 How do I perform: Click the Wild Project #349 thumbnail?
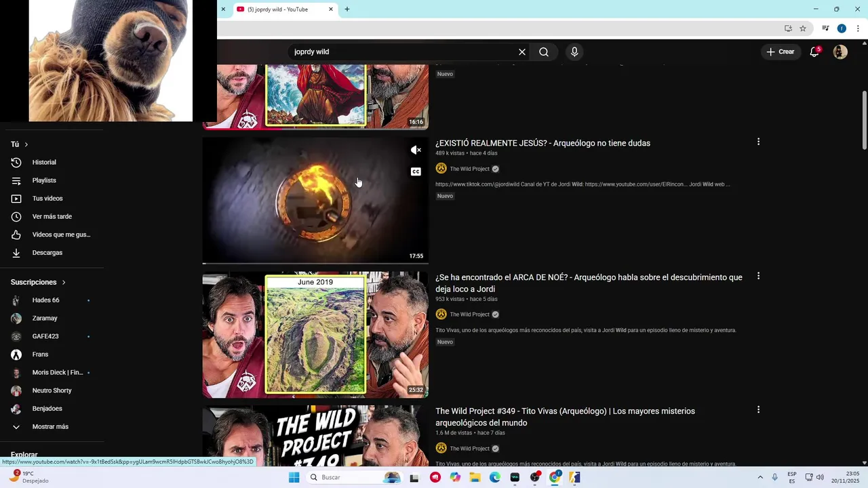point(315,436)
